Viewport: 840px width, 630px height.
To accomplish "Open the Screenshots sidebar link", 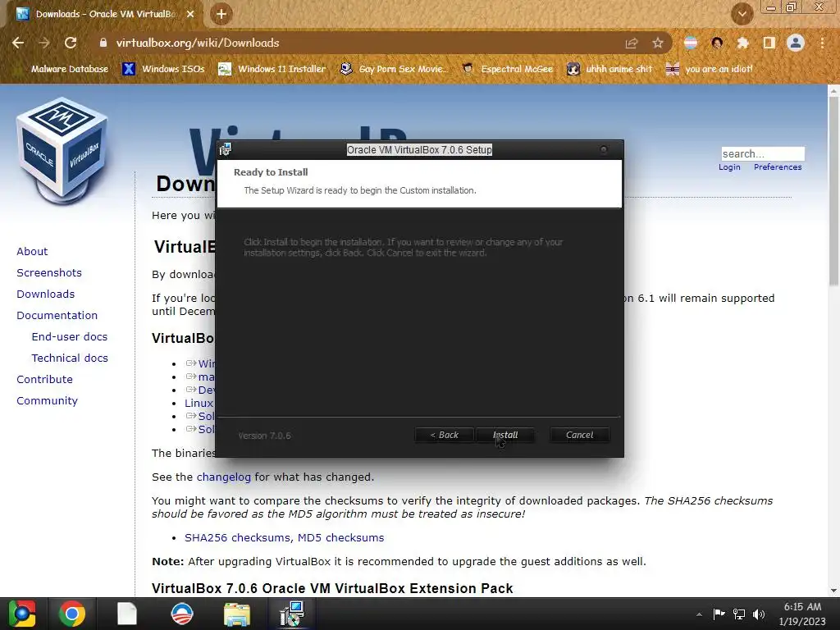I will pos(49,272).
